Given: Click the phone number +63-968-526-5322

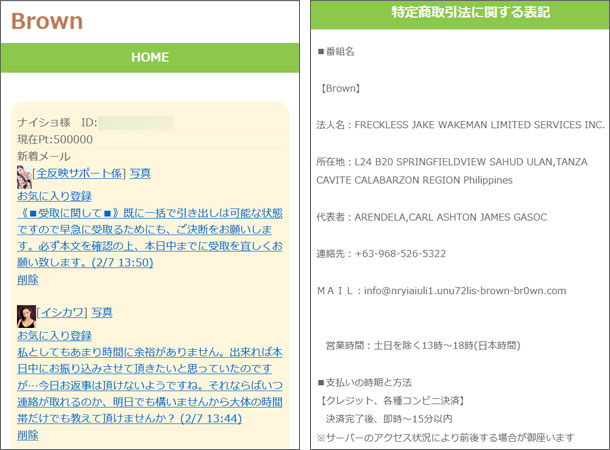Looking at the screenshot, I should click(400, 253).
